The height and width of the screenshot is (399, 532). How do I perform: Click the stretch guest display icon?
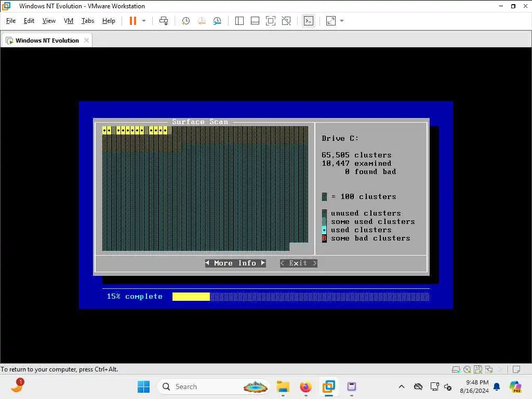[x=331, y=21]
